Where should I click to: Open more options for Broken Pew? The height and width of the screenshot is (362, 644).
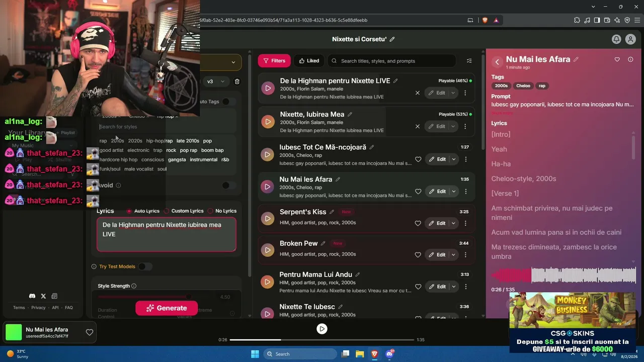[x=466, y=255]
